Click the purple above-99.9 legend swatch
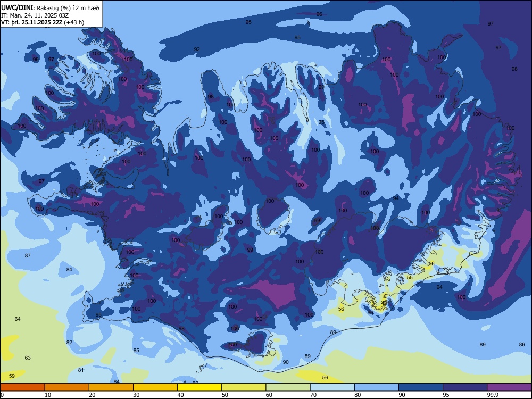The image size is (532, 399). [x=509, y=387]
